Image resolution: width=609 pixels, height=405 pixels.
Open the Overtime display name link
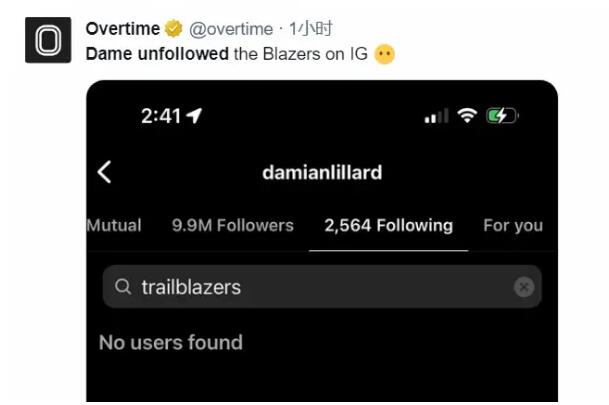pyautogui.click(x=124, y=29)
